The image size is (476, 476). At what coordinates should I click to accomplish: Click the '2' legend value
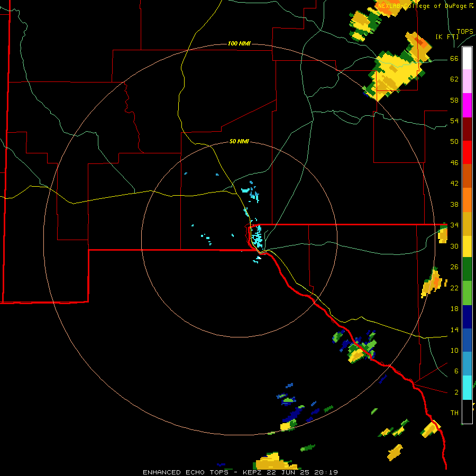click(456, 392)
